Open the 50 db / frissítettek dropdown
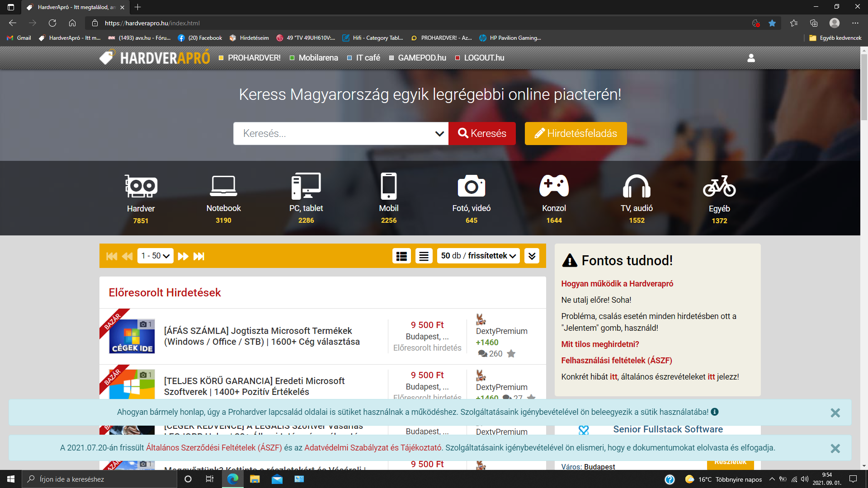This screenshot has height=488, width=868. (478, 256)
